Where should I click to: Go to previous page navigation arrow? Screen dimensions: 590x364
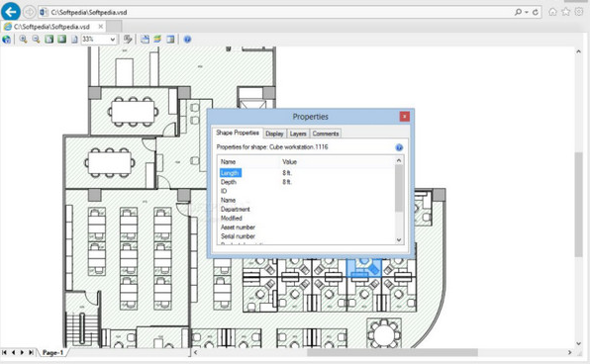13,352
